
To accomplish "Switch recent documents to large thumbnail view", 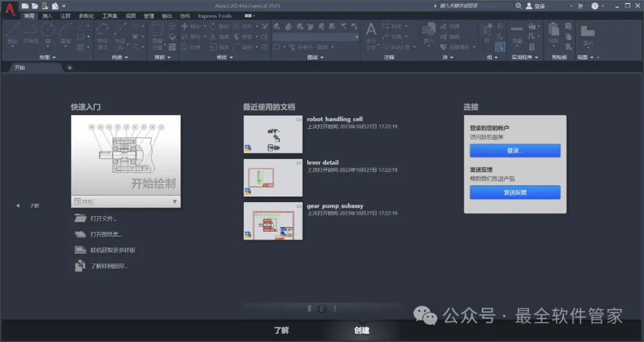I will (309, 309).
